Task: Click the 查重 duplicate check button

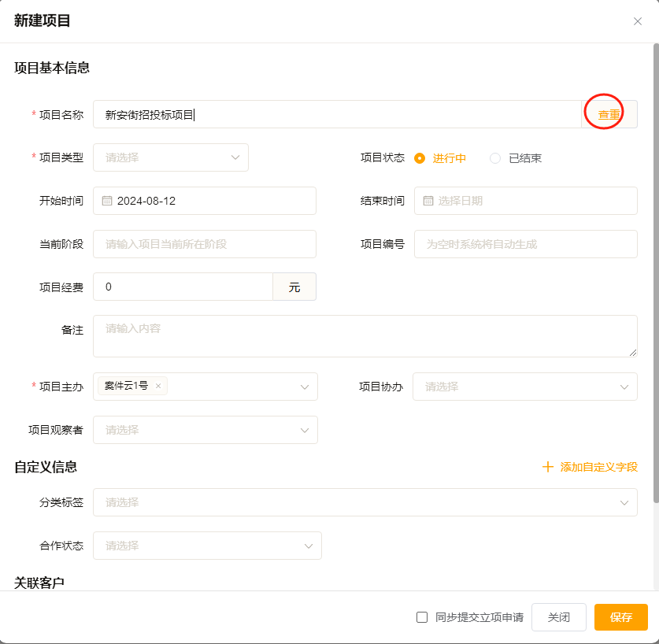Action: coord(609,114)
